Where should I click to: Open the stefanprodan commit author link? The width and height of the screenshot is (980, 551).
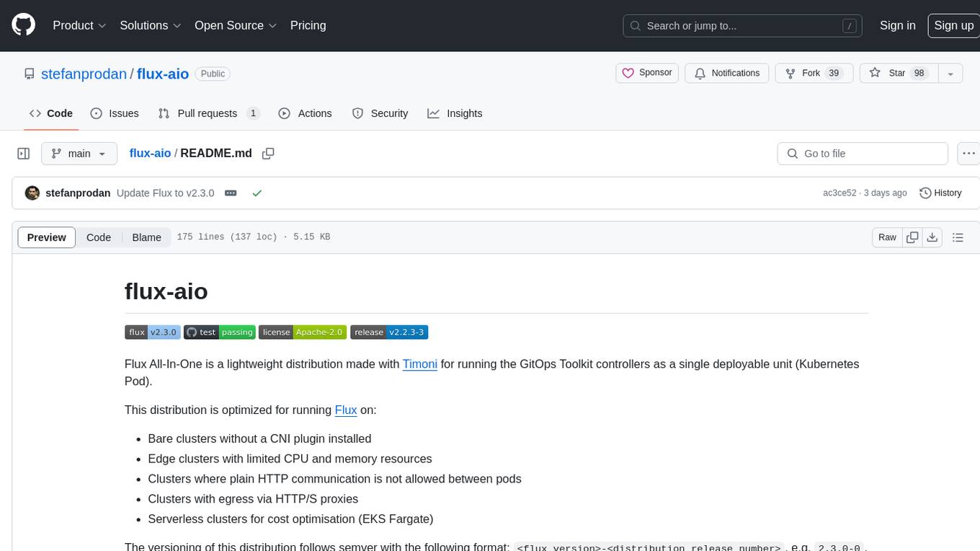(78, 193)
